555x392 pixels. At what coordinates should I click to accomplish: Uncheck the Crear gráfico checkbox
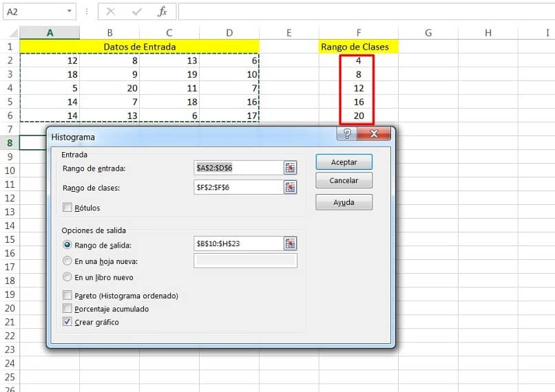[x=67, y=322]
